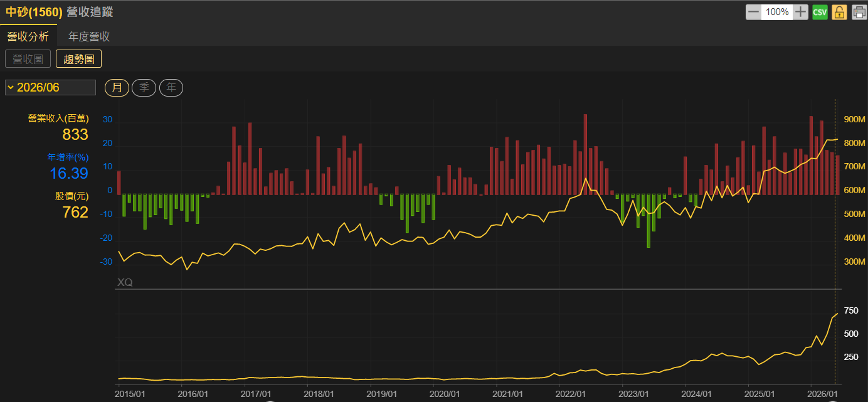Show the 營收圖 revenue chart

pos(28,59)
